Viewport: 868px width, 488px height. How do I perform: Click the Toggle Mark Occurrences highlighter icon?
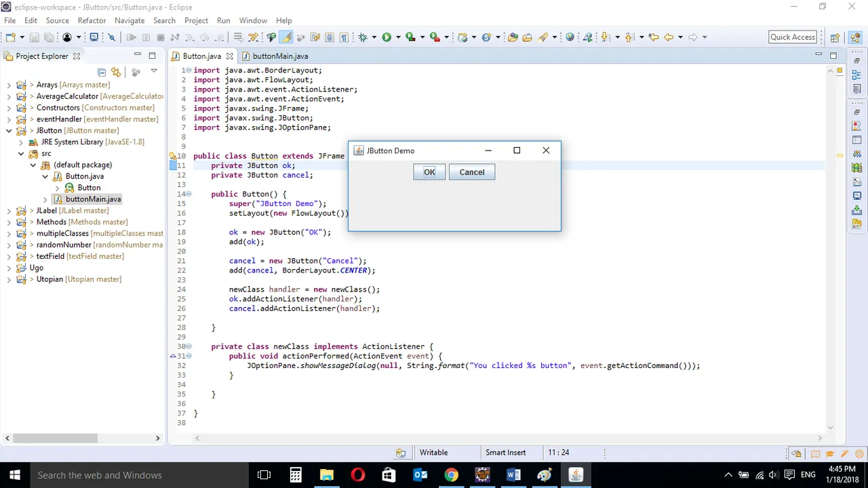click(x=286, y=37)
